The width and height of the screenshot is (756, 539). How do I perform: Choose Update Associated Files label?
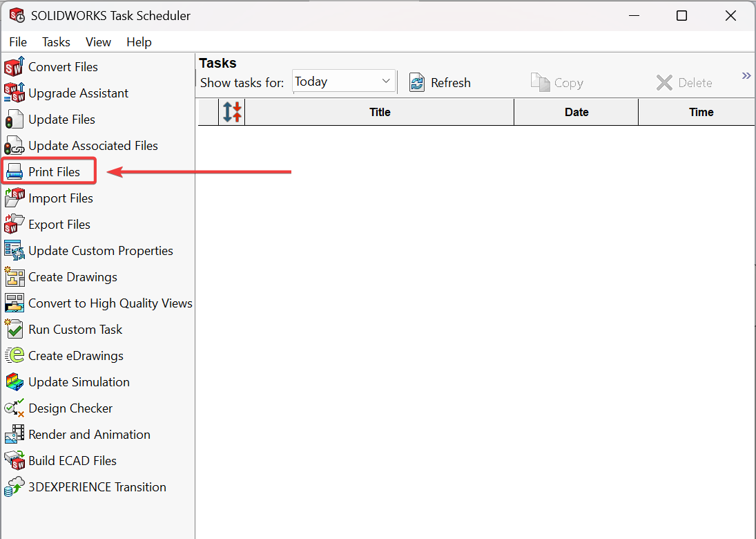point(93,145)
